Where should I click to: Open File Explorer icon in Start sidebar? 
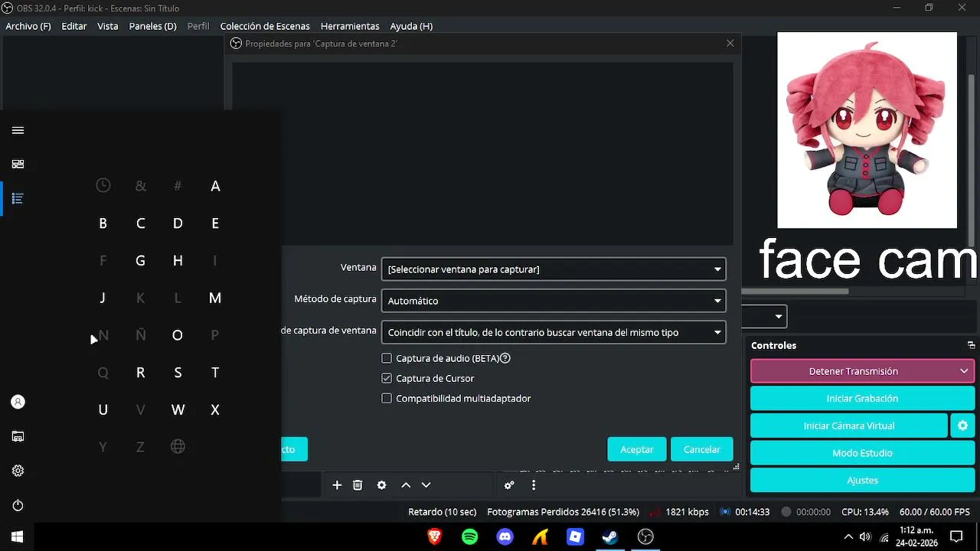18,436
